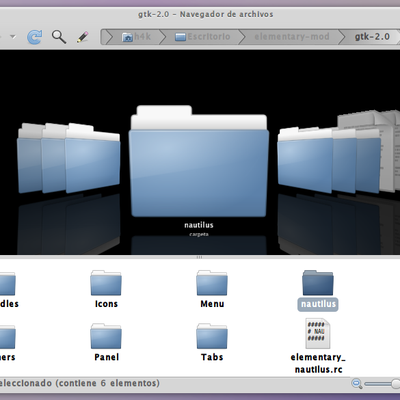
Task: Expand the navigation history dropdown arrow
Action: point(13,36)
